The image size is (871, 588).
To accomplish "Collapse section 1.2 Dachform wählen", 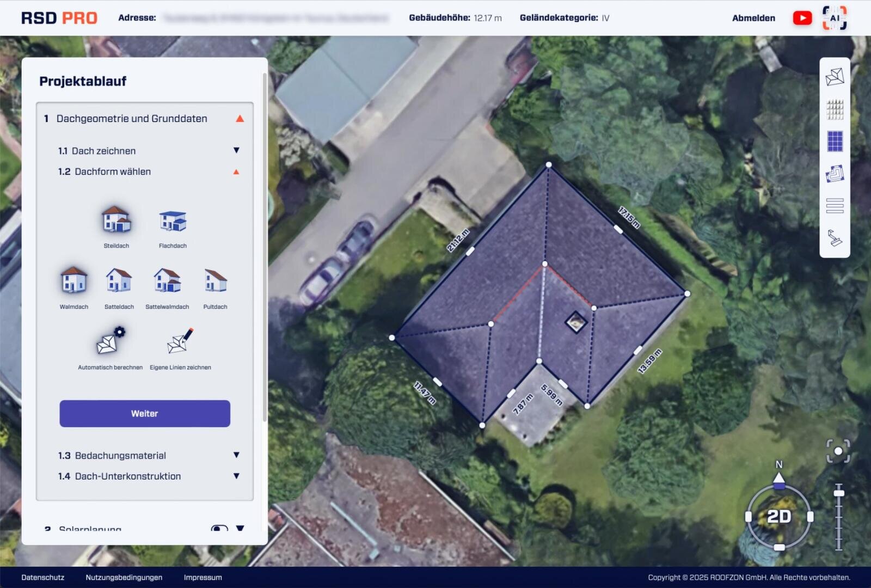I will coord(236,171).
